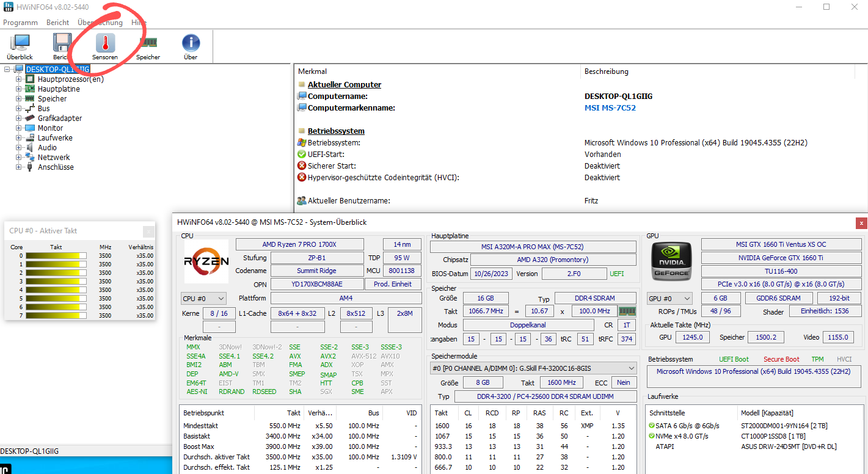Click the MSI A320M-A PRO MAX field
This screenshot has width=868, height=474.
tap(533, 247)
